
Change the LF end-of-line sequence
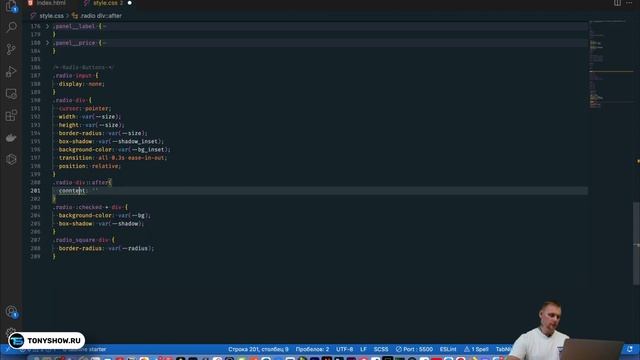(363, 349)
